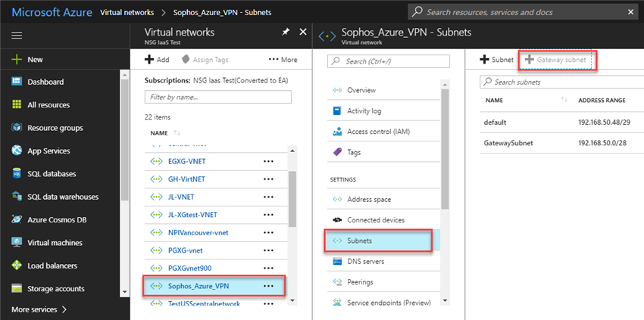Open the Overview menu item
Image resolution: width=644 pixels, height=320 pixels.
[384, 90]
